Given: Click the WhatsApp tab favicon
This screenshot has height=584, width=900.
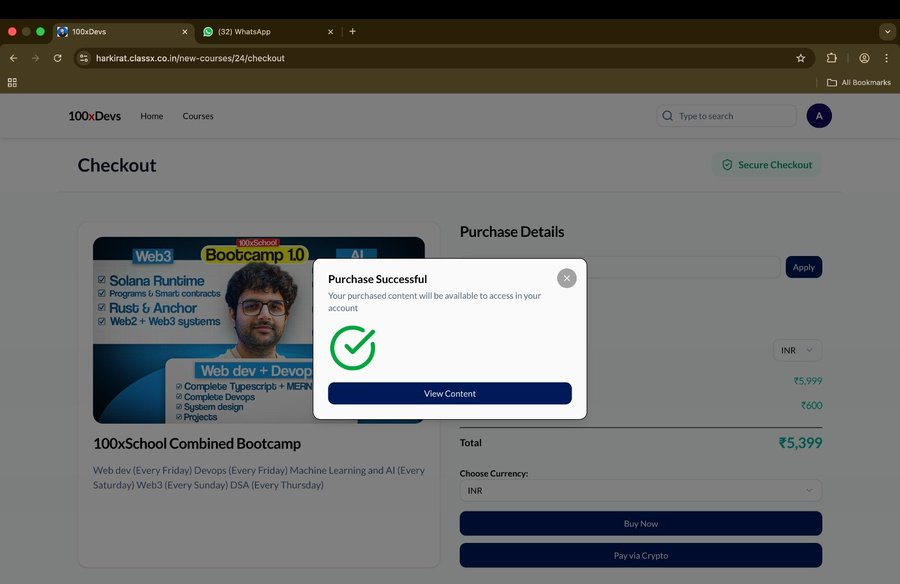Looking at the screenshot, I should click(208, 32).
